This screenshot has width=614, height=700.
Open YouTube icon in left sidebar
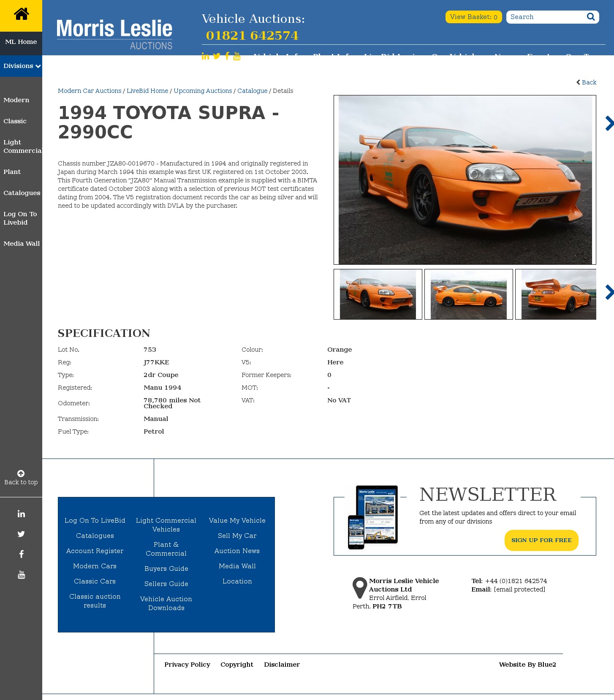pyautogui.click(x=21, y=575)
